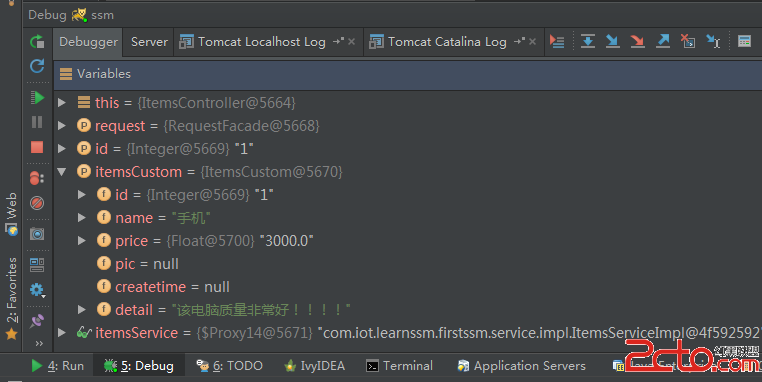762x382 pixels.
Task: Stop the debug session red square
Action: point(37,147)
